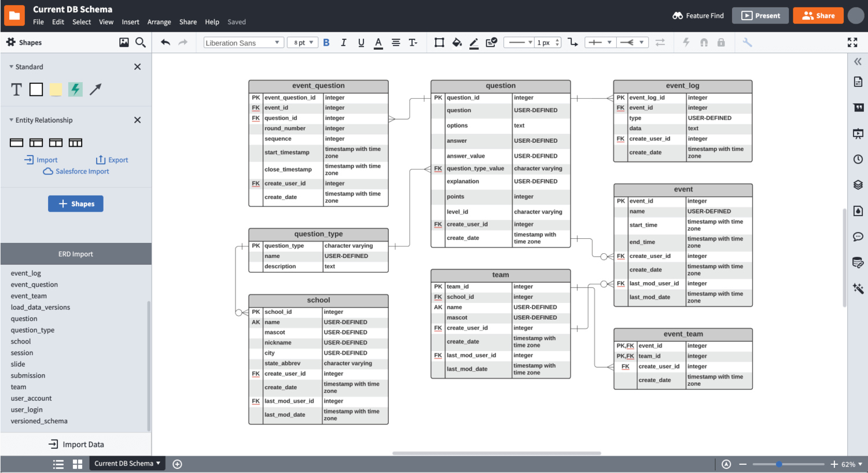The width and height of the screenshot is (868, 473).
Task: Click the lock icon in toolbar
Action: click(721, 42)
